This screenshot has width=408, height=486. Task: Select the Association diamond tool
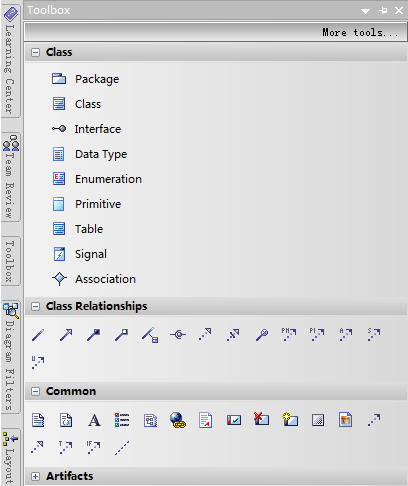(94, 279)
